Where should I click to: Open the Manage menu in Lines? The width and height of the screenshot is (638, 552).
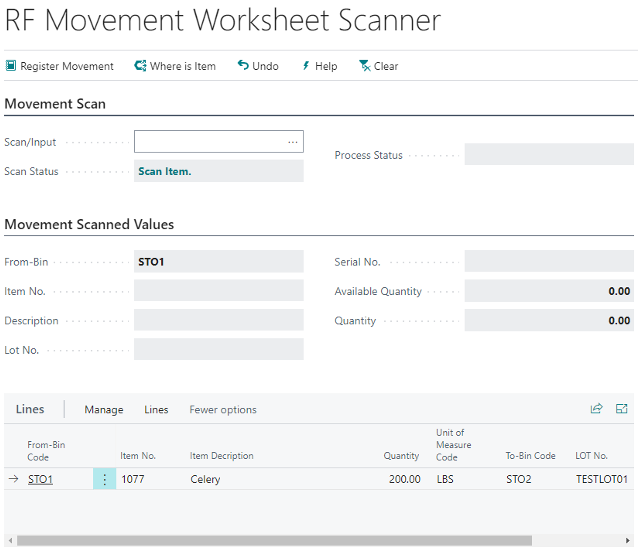[104, 409]
